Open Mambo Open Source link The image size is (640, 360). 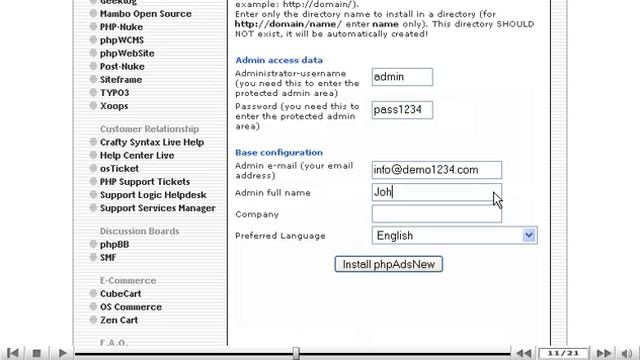[146, 13]
